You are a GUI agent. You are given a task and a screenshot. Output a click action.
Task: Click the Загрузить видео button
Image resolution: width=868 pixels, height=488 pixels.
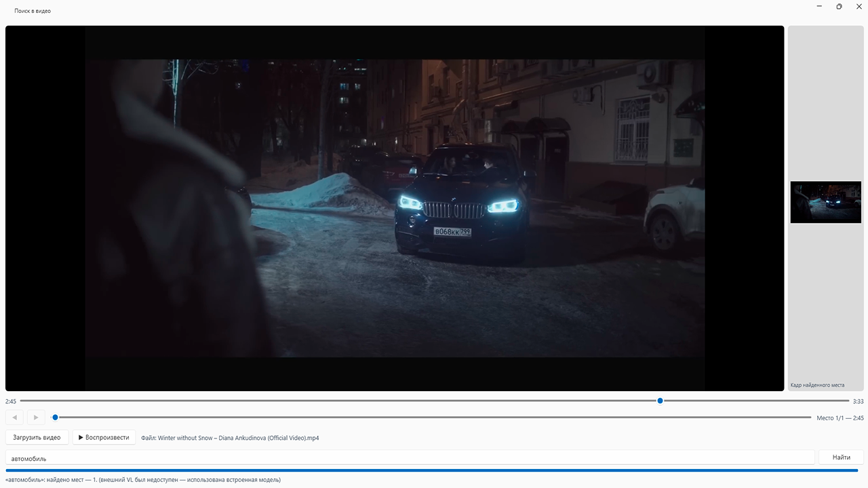(37, 437)
